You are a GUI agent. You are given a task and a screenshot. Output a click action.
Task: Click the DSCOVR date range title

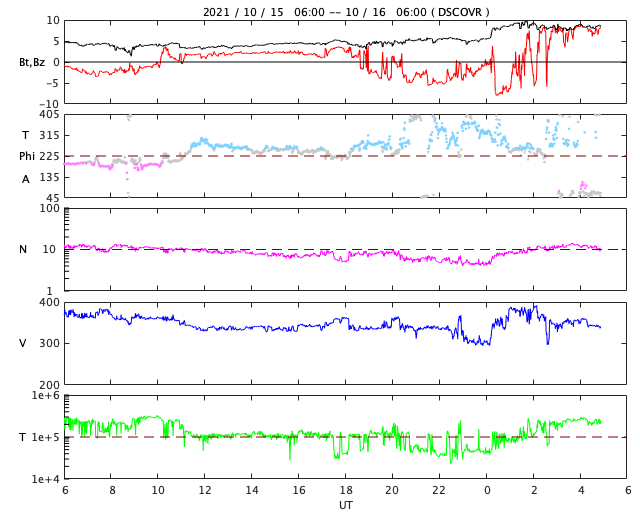346,12
